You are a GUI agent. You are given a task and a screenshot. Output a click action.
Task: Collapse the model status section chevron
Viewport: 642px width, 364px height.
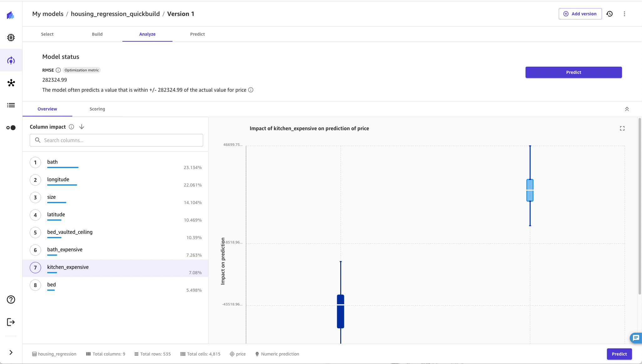pyautogui.click(x=627, y=109)
